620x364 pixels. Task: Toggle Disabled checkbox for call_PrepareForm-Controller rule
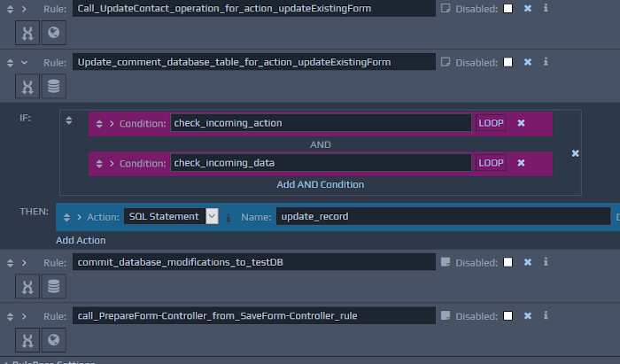508,316
